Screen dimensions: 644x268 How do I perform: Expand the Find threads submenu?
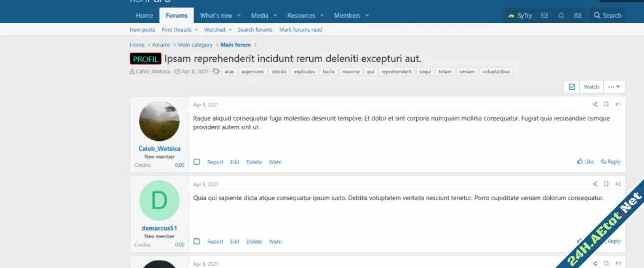196,30
